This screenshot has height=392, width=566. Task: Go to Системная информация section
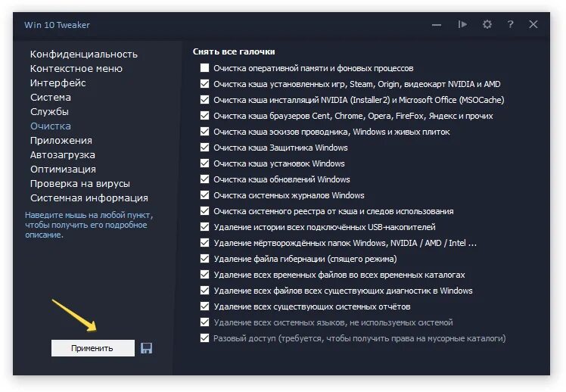pos(89,198)
